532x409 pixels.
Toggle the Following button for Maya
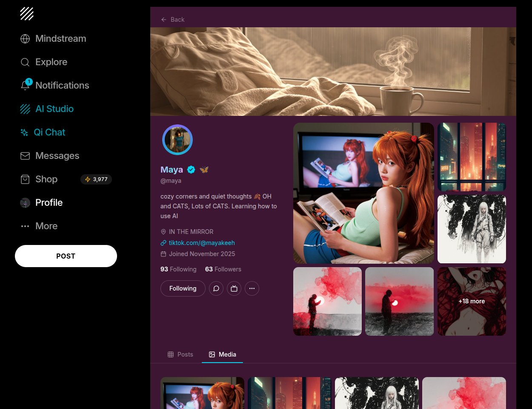pos(183,288)
